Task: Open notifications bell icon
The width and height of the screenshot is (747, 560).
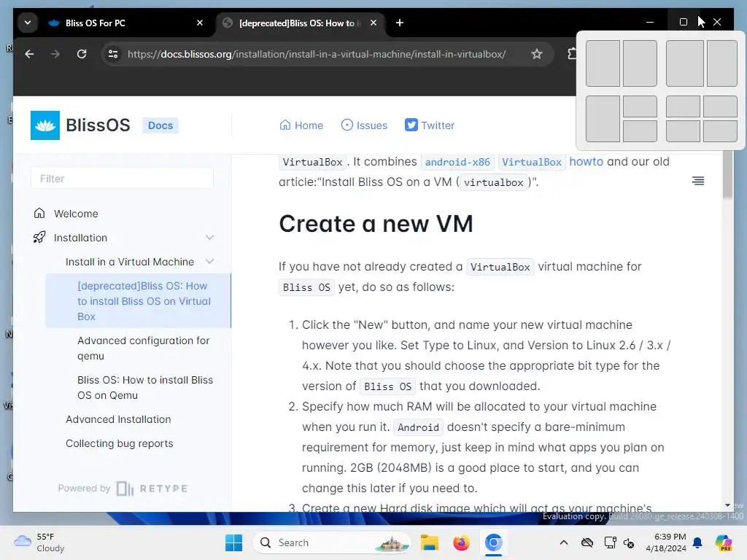Action: pos(697,542)
